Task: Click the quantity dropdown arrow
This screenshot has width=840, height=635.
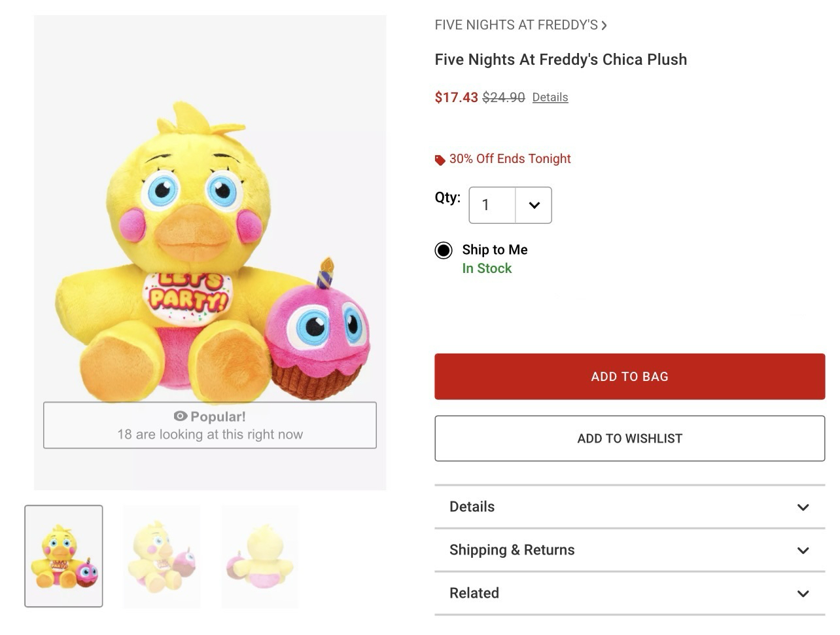Action: [534, 205]
